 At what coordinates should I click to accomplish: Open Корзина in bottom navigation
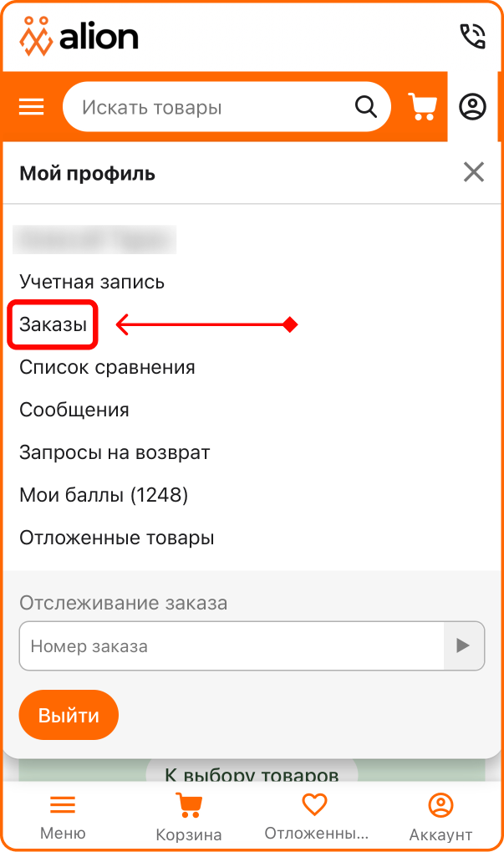point(188,817)
